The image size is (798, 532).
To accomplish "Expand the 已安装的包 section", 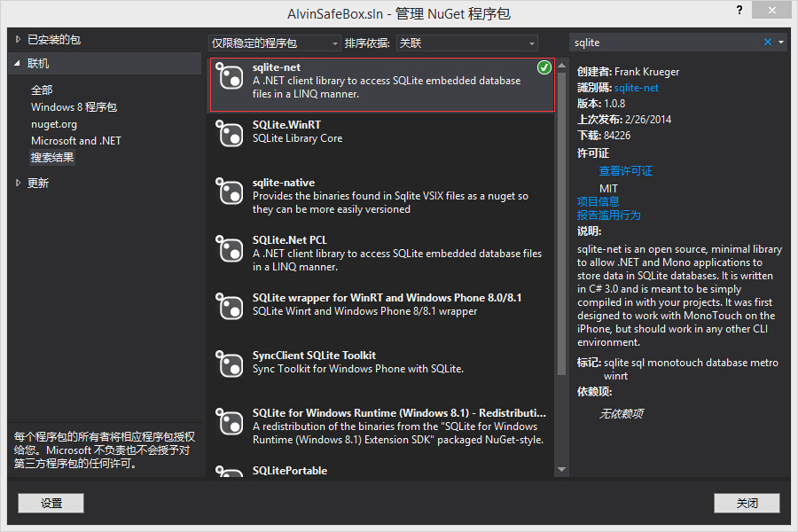I will click(x=18, y=39).
